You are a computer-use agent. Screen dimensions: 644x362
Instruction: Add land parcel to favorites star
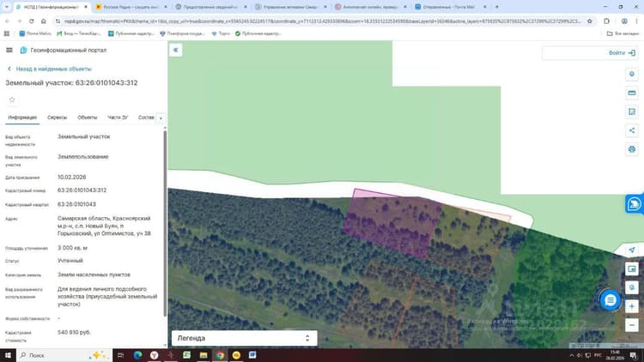pos(12,100)
